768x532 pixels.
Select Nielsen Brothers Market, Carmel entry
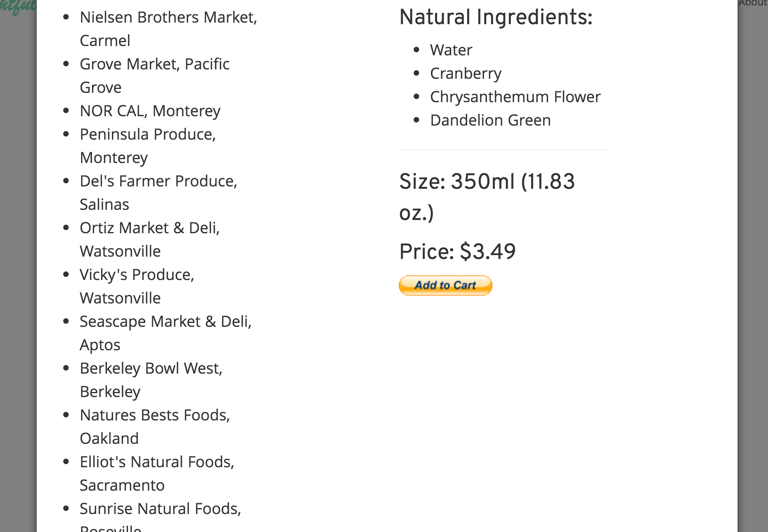(169, 29)
